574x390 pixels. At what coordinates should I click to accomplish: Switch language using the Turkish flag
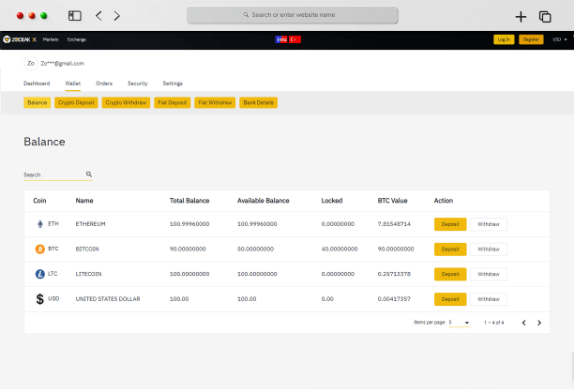point(295,40)
